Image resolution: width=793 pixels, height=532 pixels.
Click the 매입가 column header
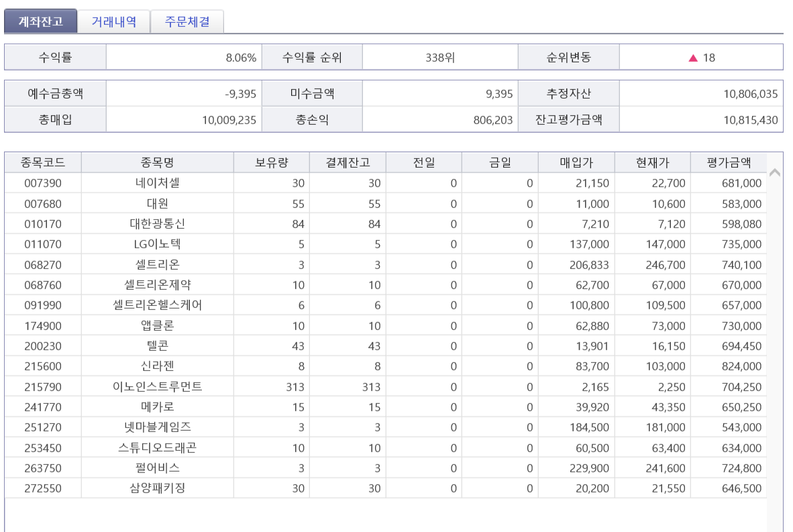(x=576, y=162)
